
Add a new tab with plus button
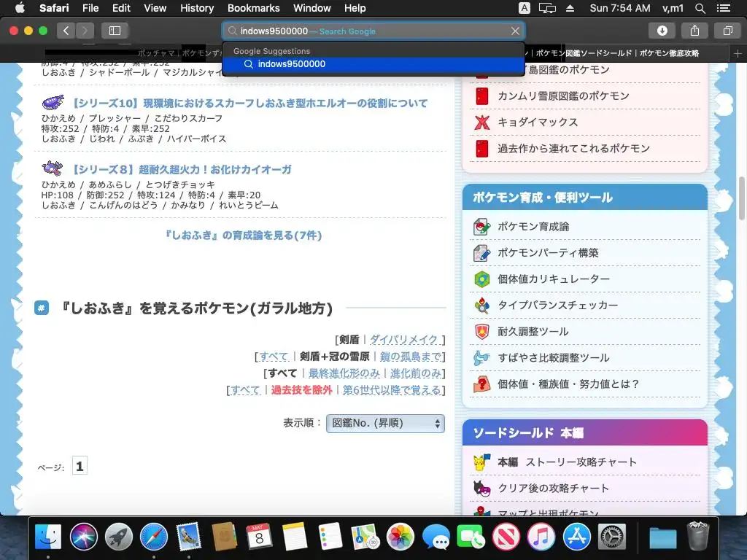pos(738,54)
